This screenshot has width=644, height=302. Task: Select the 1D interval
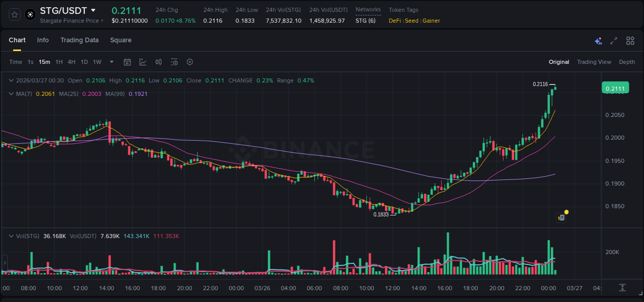tap(84, 62)
